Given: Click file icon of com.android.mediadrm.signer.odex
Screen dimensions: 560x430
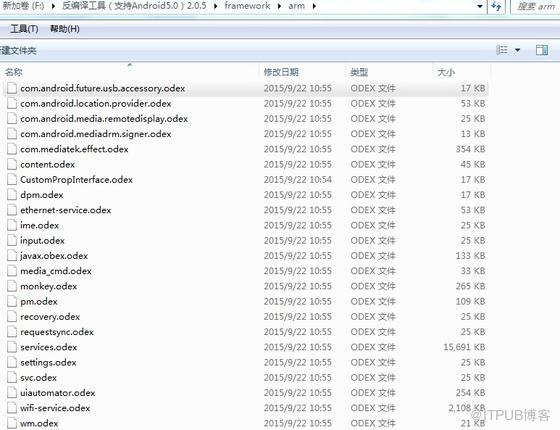Looking at the screenshot, I should 12,134.
